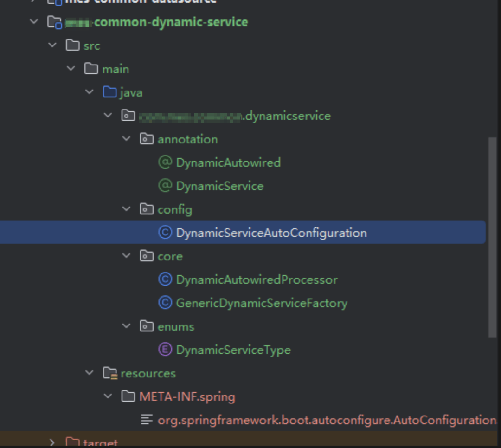Click the DynamicServiceAutoConfiguration class icon
The width and height of the screenshot is (501, 448).
pos(165,233)
